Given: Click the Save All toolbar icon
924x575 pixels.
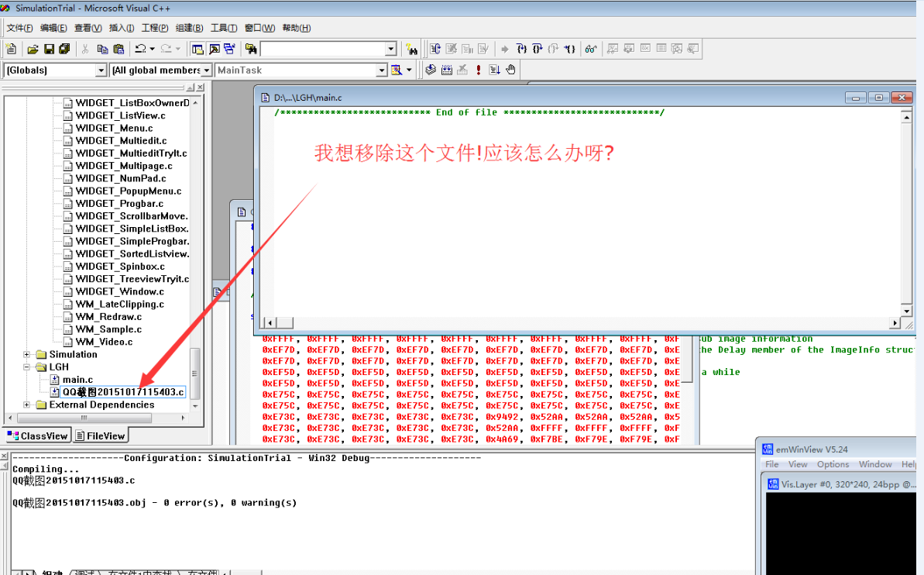Looking at the screenshot, I should click(x=64, y=49).
